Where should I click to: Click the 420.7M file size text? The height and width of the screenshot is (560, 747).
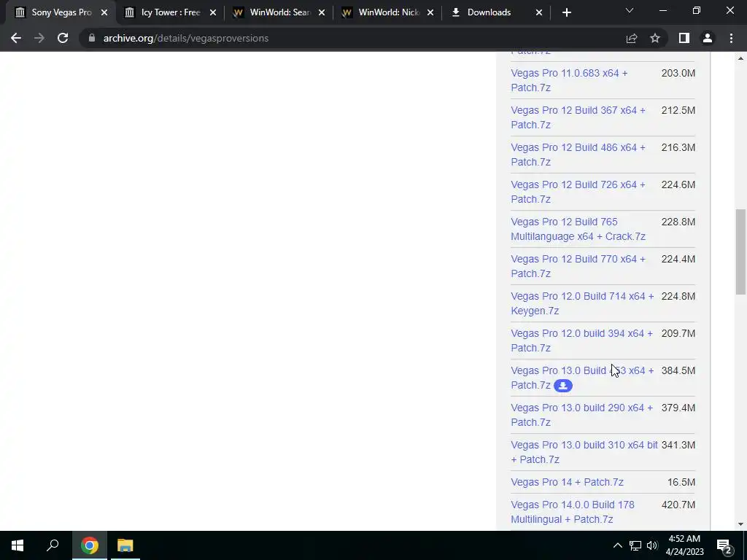(x=678, y=505)
